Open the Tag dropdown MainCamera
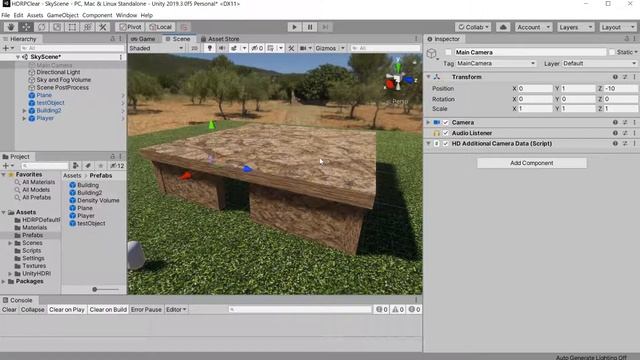This screenshot has width=640, height=360. pyautogui.click(x=496, y=63)
